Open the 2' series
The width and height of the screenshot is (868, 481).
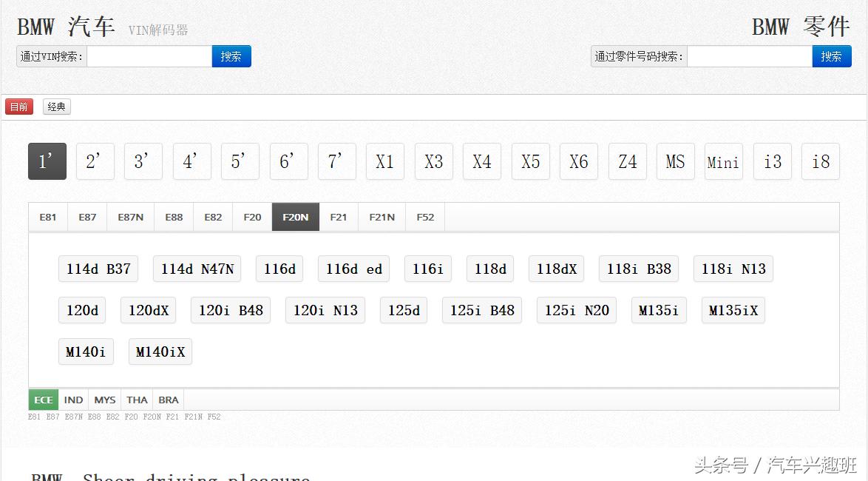click(x=95, y=161)
